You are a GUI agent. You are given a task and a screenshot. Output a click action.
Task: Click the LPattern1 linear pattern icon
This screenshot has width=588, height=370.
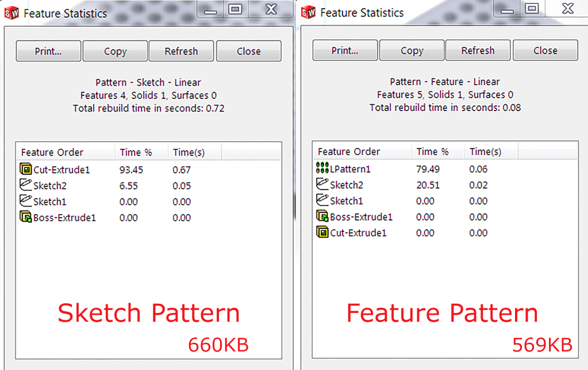click(x=322, y=167)
